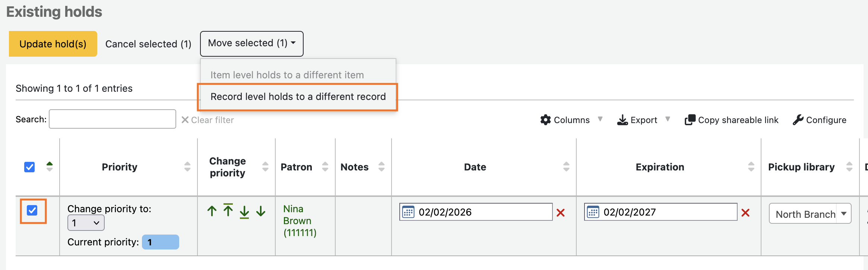Move hold down one priority arrow
The image size is (868, 270).
[x=261, y=211]
